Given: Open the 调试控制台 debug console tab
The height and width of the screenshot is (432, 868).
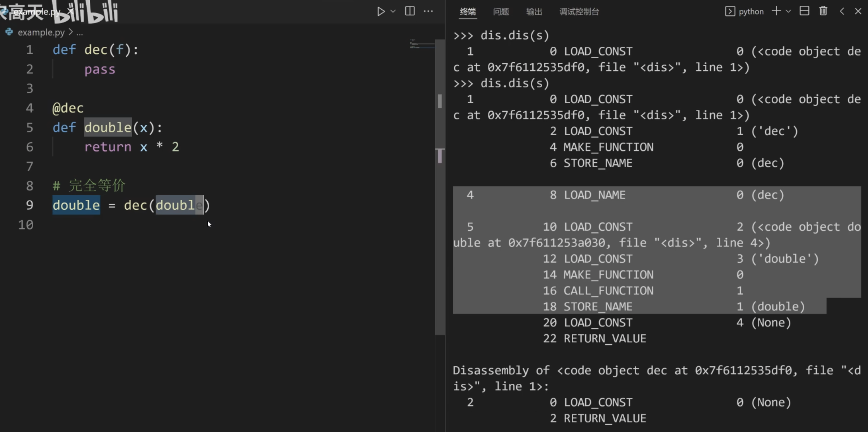Looking at the screenshot, I should coord(579,12).
